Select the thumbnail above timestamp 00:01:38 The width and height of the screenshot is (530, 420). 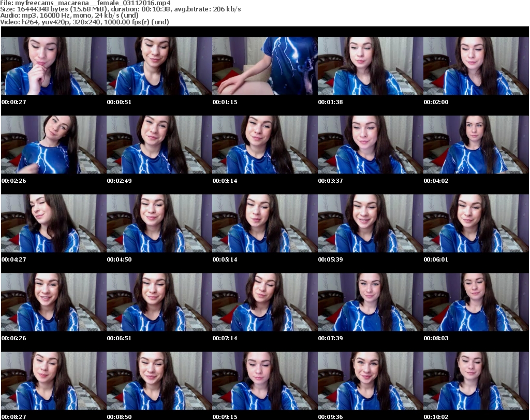point(370,66)
